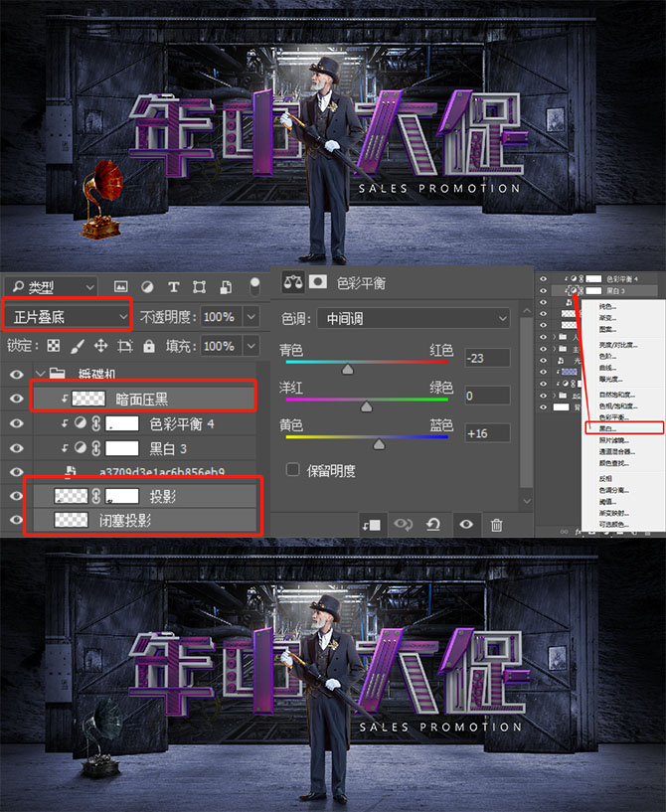Open the 正片叠底 blend mode dropdown

click(68, 316)
